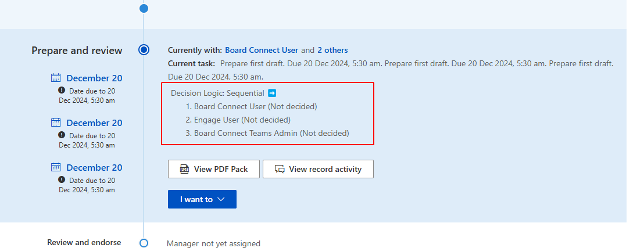
Task: Click the calendar icon beside the first December 20
Action: [x=56, y=78]
